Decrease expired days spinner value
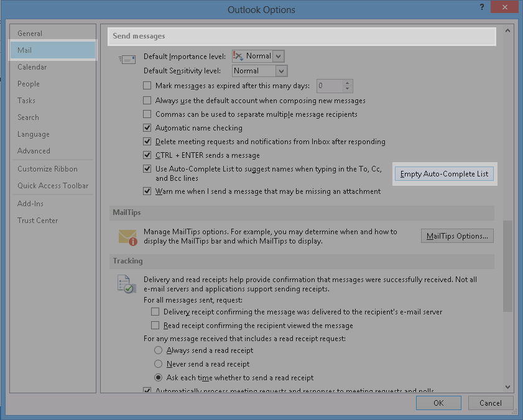This screenshot has height=420, width=523. coord(347,89)
